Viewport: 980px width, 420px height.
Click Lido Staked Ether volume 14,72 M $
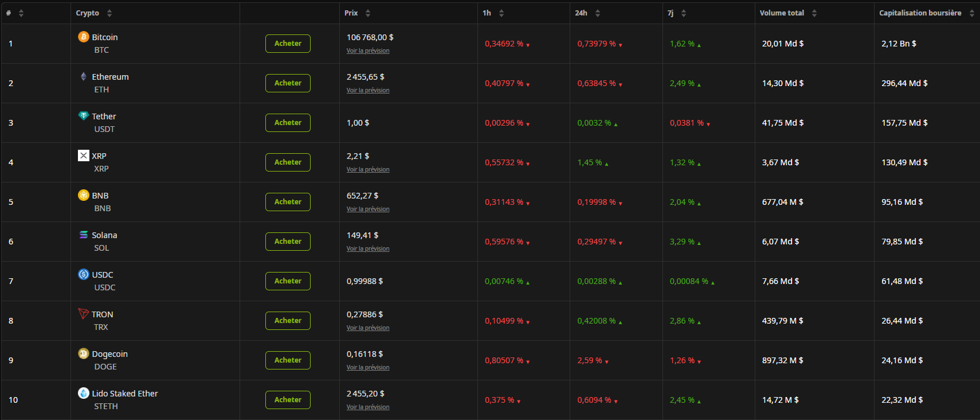781,400
